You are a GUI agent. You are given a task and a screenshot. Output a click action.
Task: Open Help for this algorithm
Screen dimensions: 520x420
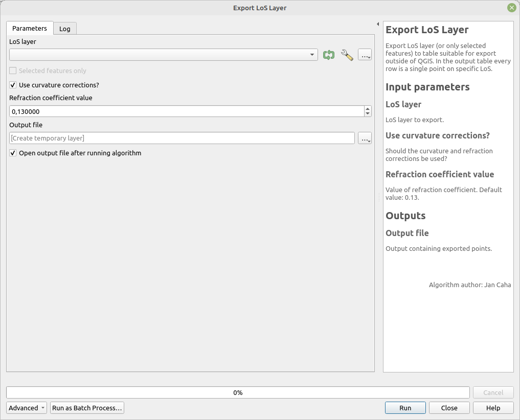pyautogui.click(x=493, y=408)
